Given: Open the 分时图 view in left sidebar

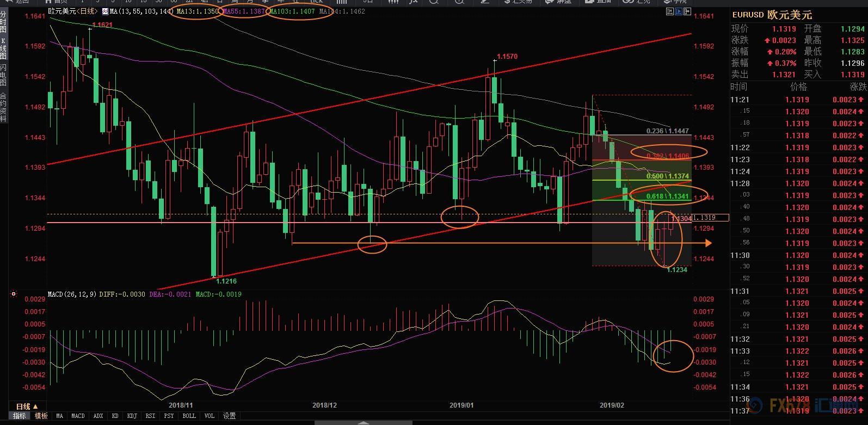Looking at the screenshot, I should pyautogui.click(x=3, y=22).
